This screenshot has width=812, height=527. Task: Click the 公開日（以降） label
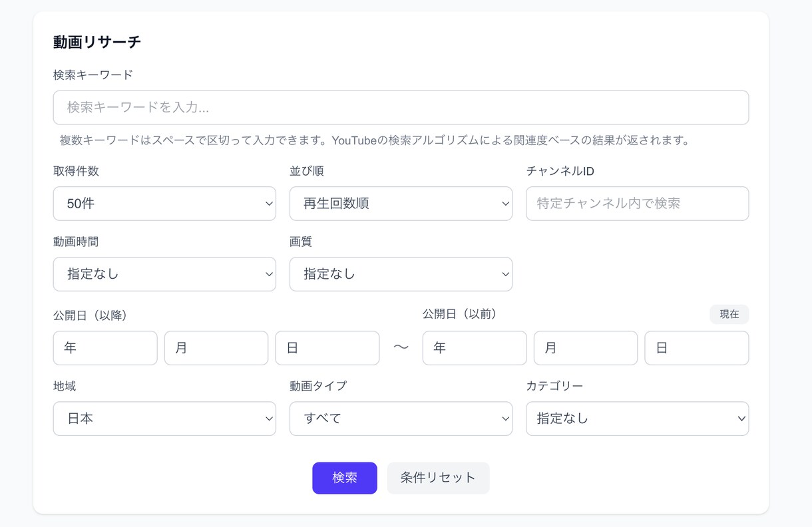point(91,315)
